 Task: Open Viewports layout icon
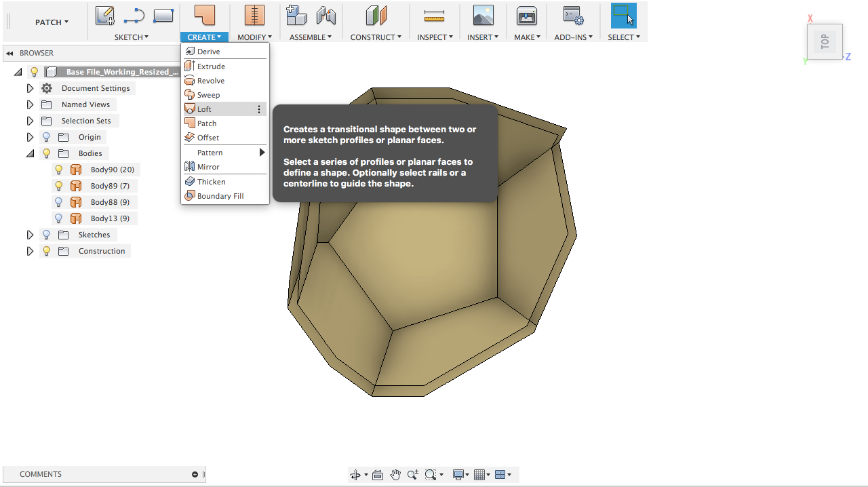(x=500, y=475)
